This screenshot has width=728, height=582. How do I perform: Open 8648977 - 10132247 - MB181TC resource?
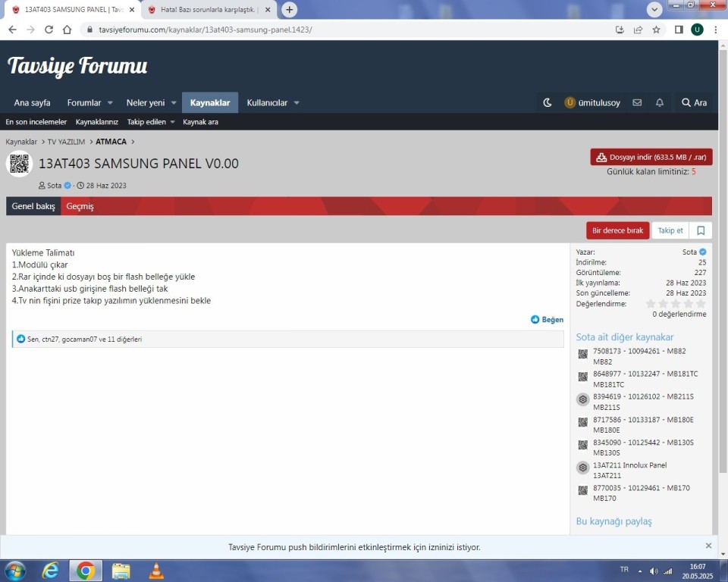pyautogui.click(x=645, y=374)
